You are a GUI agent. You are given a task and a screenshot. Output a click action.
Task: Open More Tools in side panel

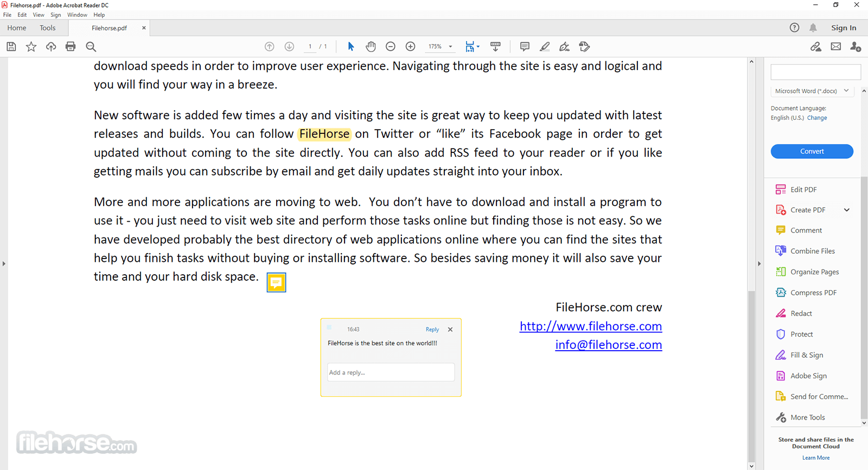click(800, 417)
